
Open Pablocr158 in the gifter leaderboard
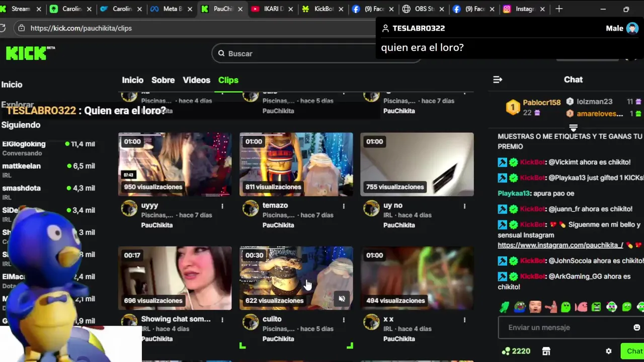(541, 102)
